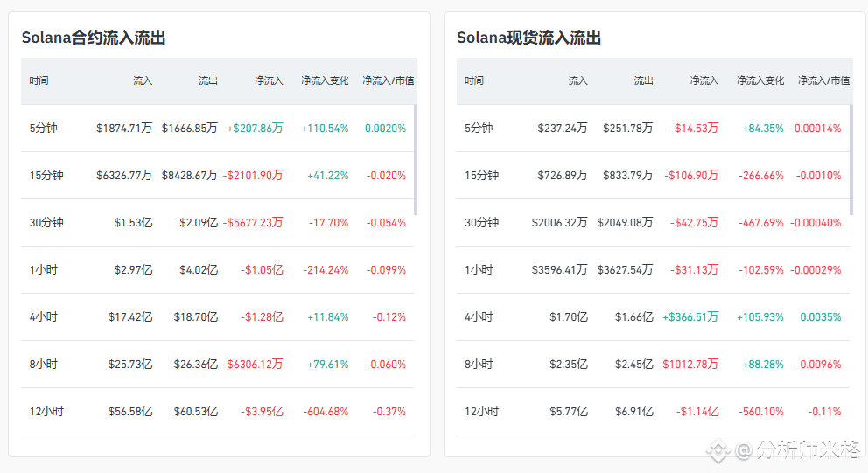Click the Binance watermark logo icon
Screen dimensions: 868x473
click(x=718, y=451)
